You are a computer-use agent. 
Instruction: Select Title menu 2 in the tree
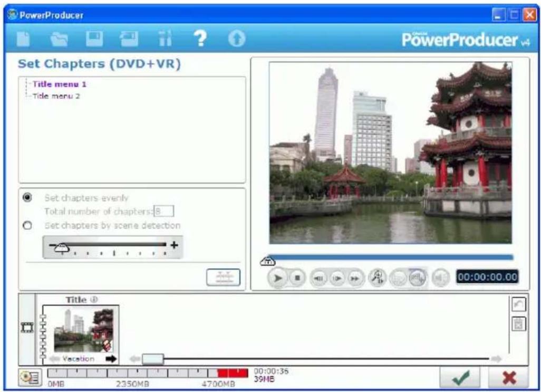56,96
